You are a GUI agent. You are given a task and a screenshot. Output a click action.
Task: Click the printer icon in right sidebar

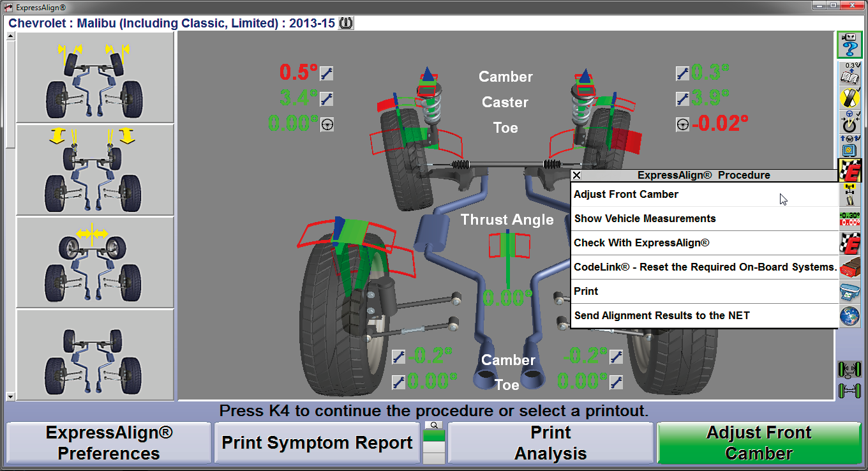pos(849,292)
